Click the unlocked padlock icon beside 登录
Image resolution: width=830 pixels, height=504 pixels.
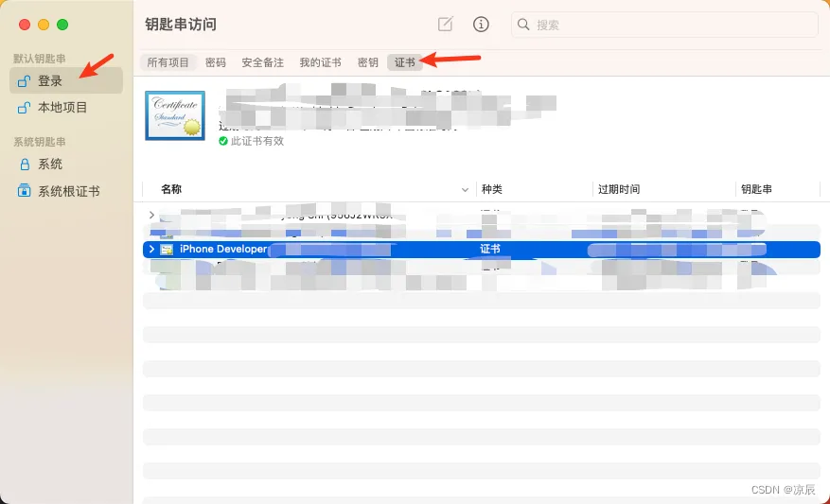pyautogui.click(x=24, y=81)
